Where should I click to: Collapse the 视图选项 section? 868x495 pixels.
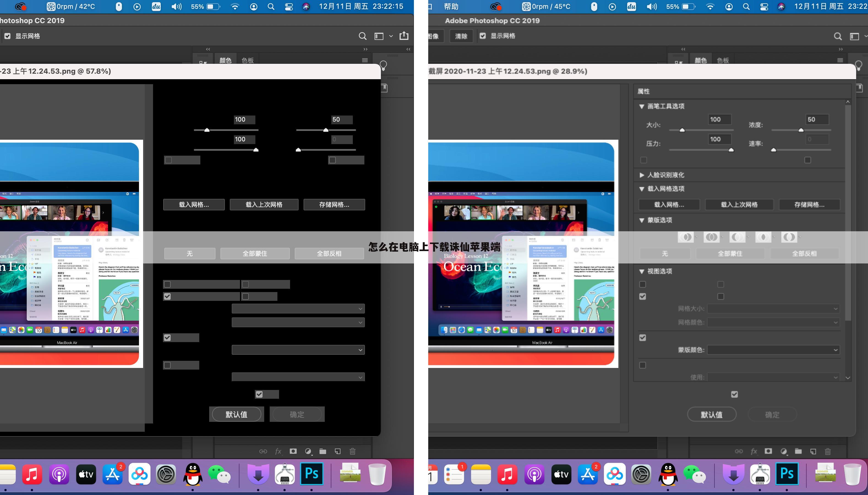click(x=642, y=271)
